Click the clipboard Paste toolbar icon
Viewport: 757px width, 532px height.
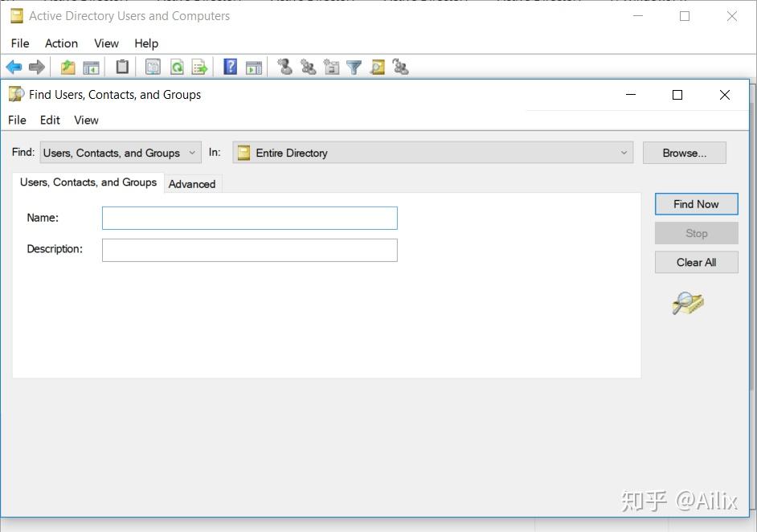pyautogui.click(x=122, y=67)
